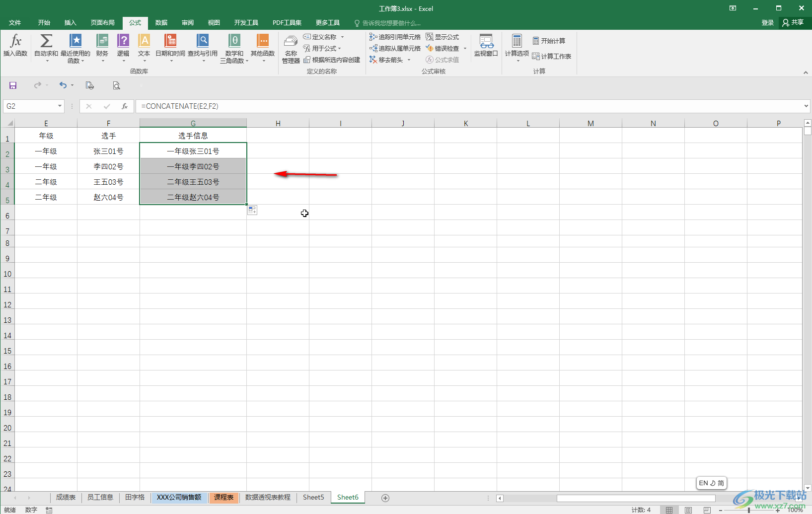Open the XXX公司销售额 sheet tab
812x514 pixels.
pos(179,498)
